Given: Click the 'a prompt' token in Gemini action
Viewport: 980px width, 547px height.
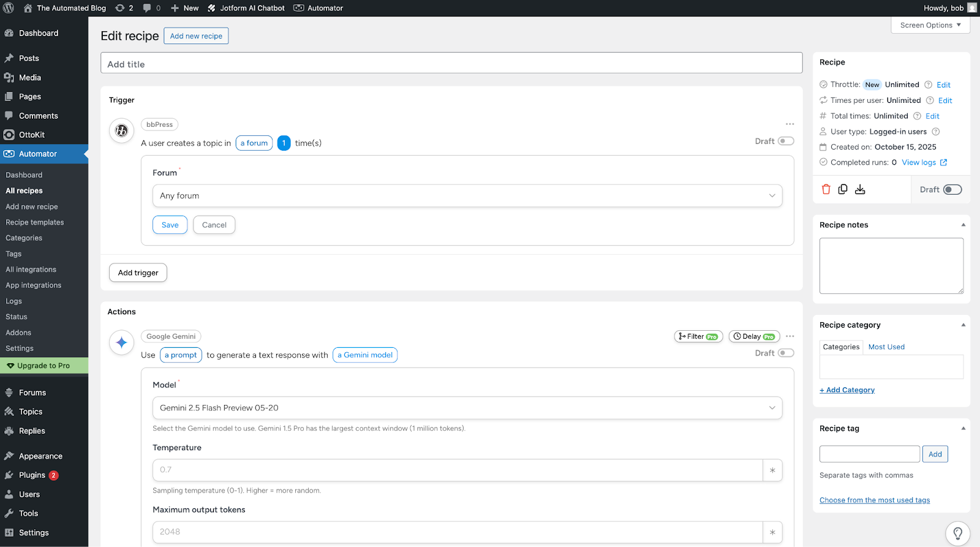Looking at the screenshot, I should (181, 355).
